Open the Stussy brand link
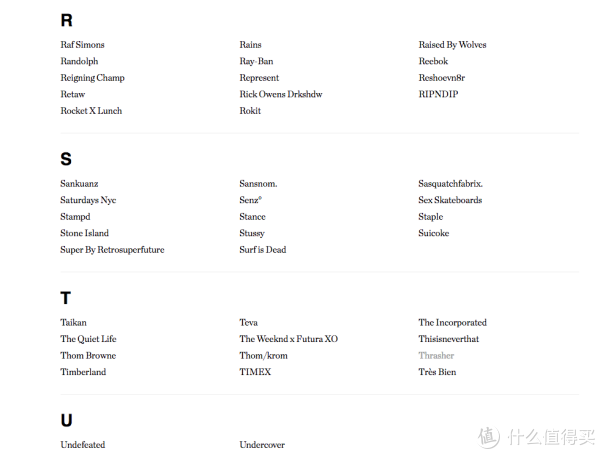Viewport: 600px width, 454px height. 252,233
